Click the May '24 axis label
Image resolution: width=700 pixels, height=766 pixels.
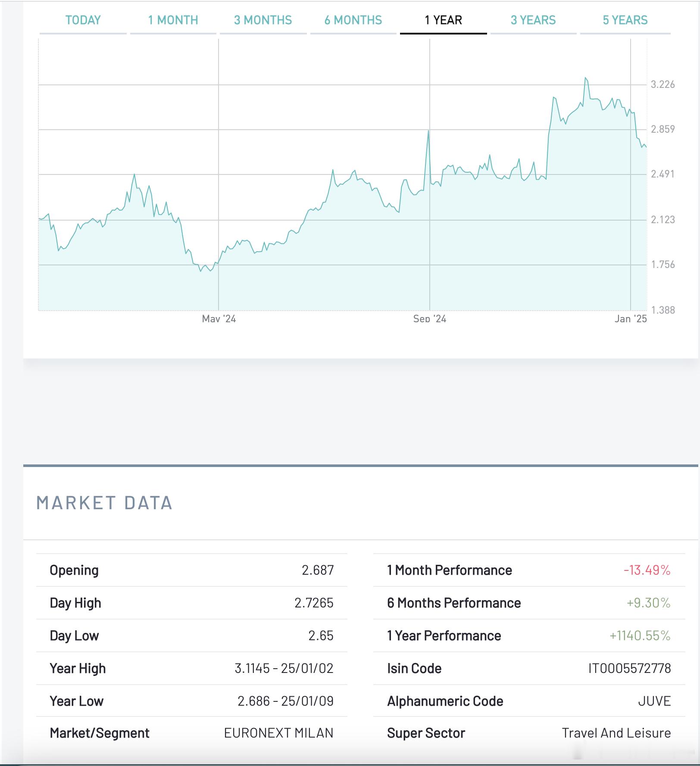coord(219,319)
